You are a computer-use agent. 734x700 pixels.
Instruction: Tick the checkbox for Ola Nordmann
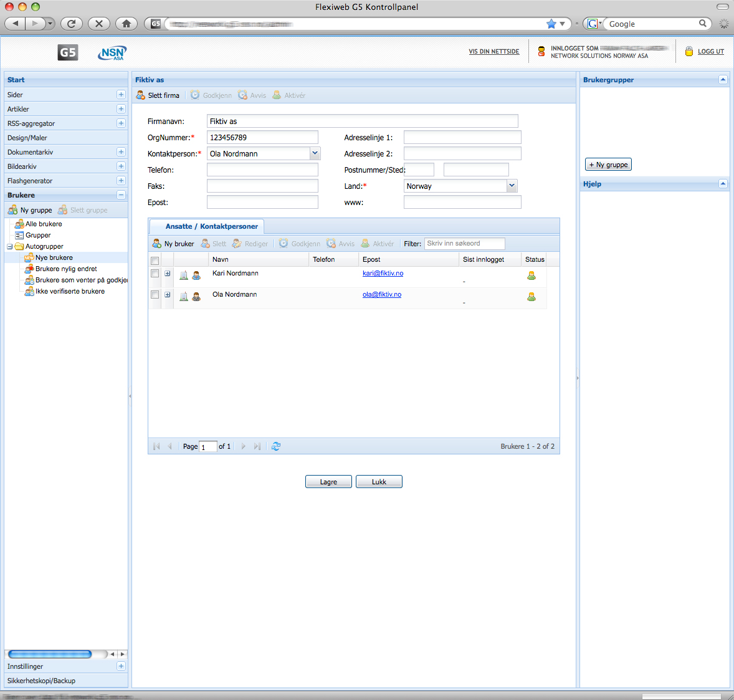[155, 295]
